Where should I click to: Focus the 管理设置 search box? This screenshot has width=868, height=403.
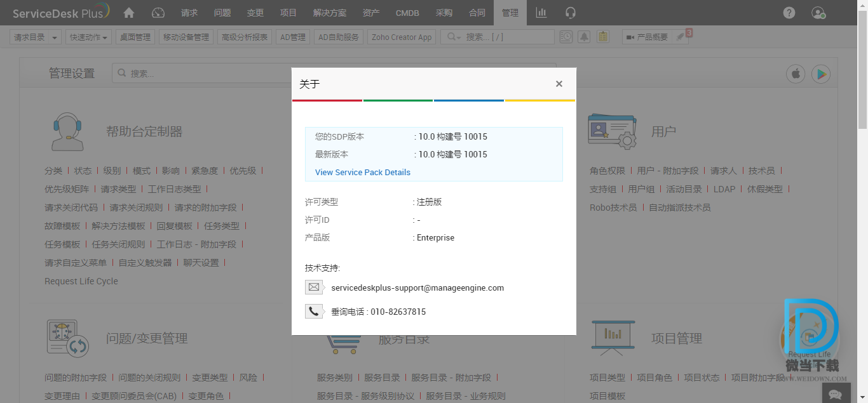pyautogui.click(x=334, y=74)
